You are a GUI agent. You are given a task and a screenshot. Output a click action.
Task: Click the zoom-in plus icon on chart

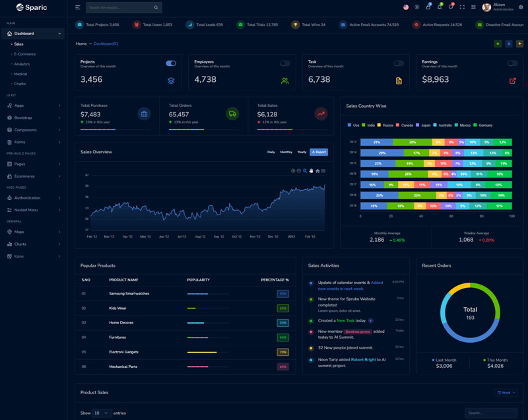(x=293, y=171)
